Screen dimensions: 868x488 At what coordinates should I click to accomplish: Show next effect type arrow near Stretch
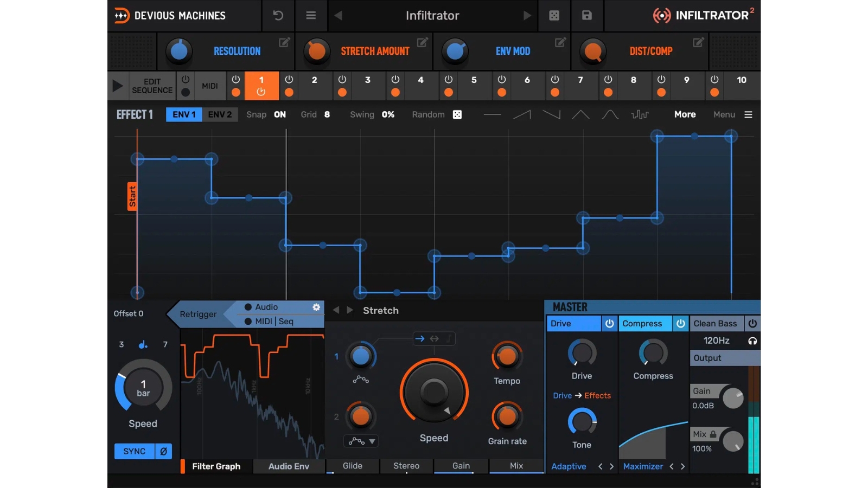click(350, 310)
